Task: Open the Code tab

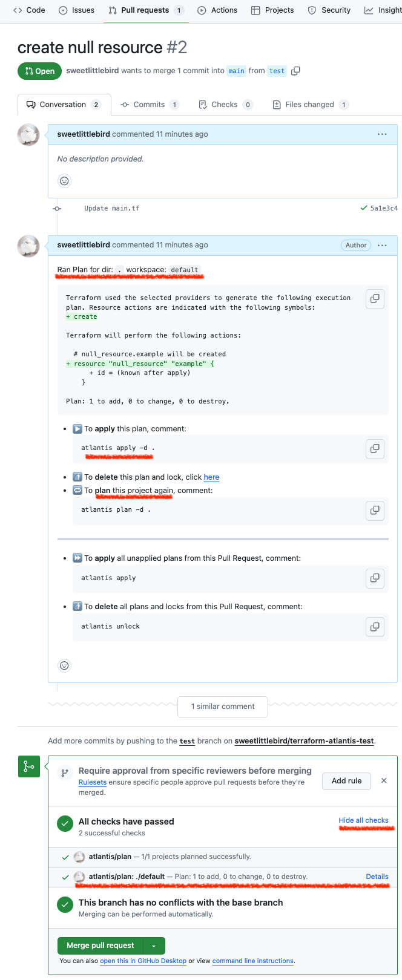Action: click(29, 10)
